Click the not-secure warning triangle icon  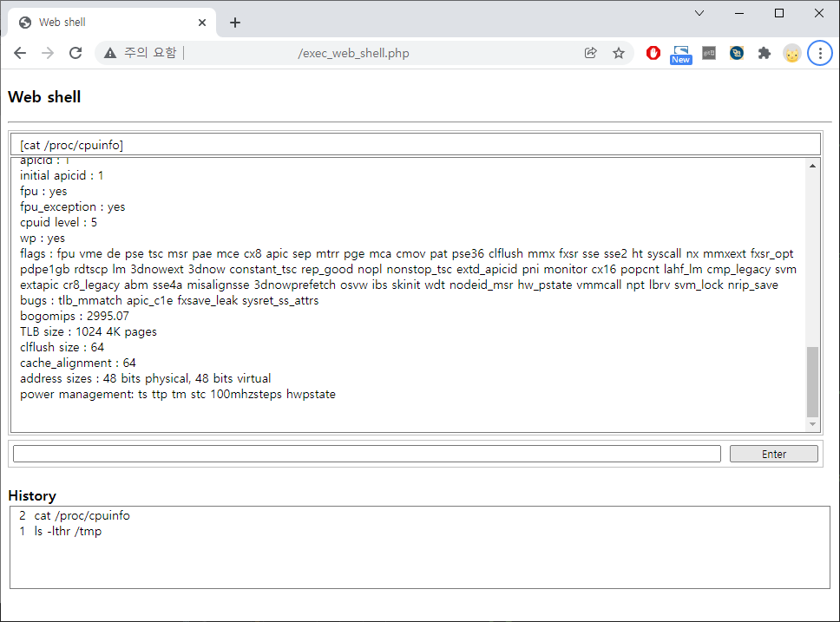(110, 53)
